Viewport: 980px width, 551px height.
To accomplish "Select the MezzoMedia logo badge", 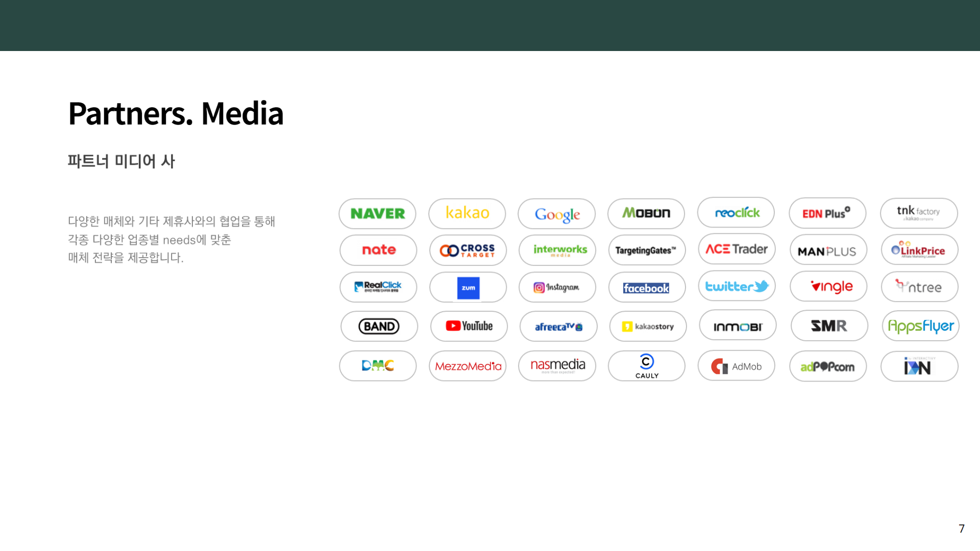I will coord(468,366).
